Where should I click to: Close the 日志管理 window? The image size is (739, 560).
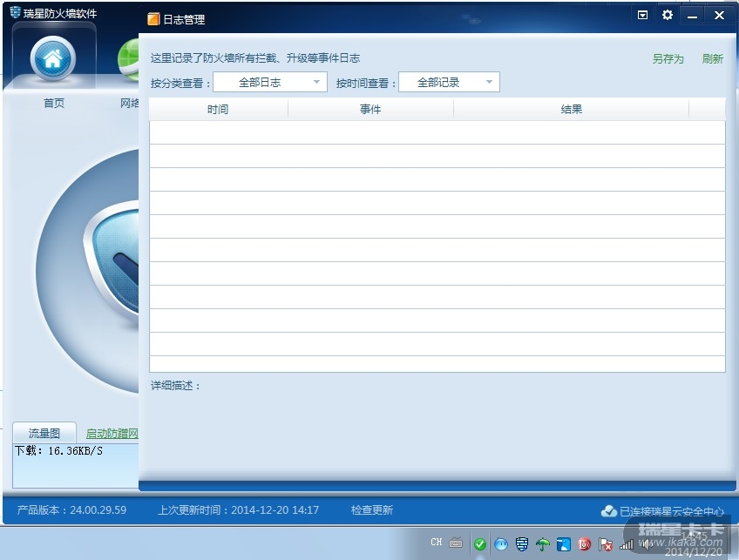point(719,15)
